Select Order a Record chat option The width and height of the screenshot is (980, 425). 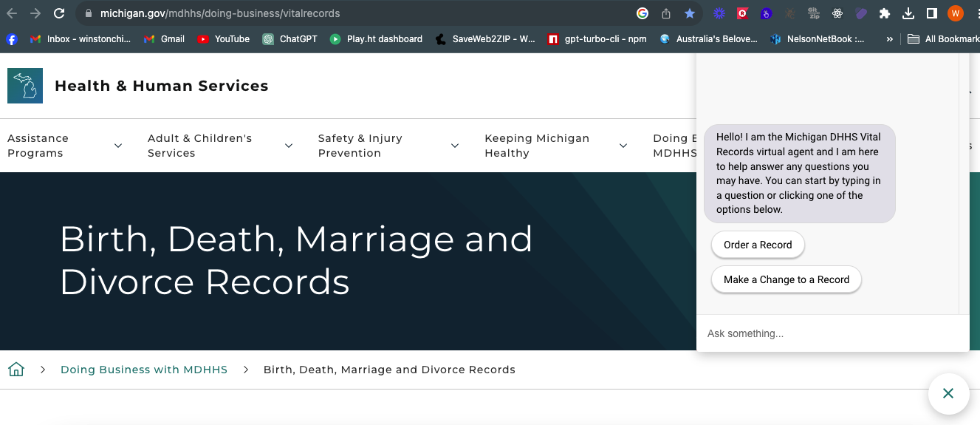click(758, 245)
